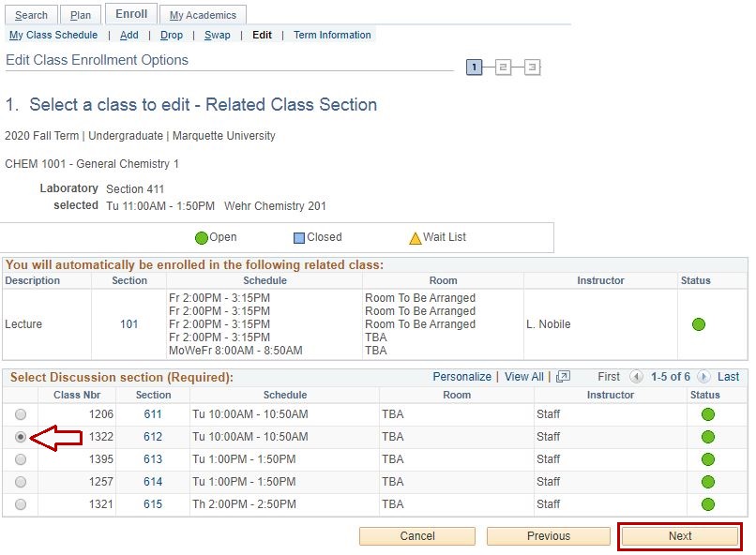Viewport: 756px width, 555px height.
Task: Click step 1 indicator box
Action: coord(475,67)
